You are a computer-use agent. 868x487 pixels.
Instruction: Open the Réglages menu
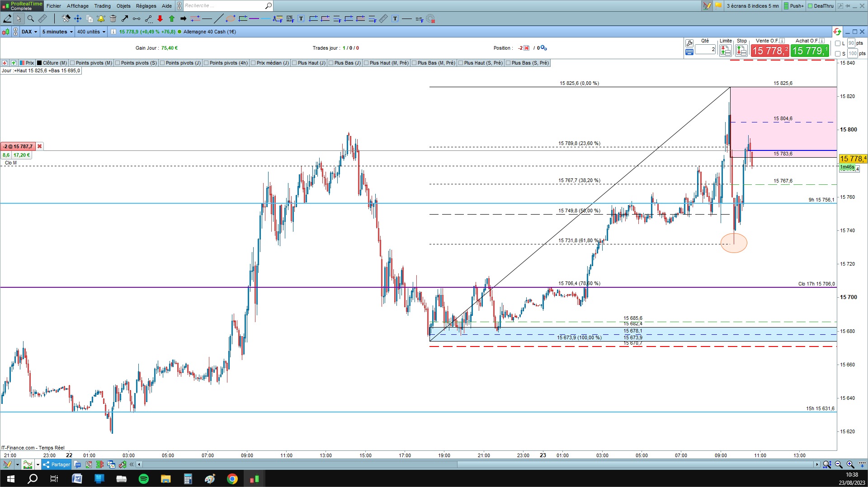[146, 6]
